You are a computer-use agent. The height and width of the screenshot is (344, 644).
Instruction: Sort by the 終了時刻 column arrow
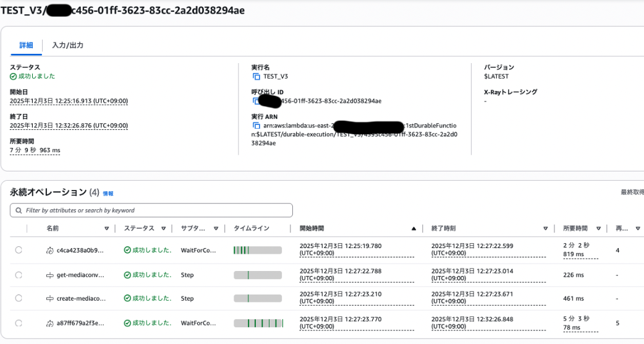click(546, 228)
